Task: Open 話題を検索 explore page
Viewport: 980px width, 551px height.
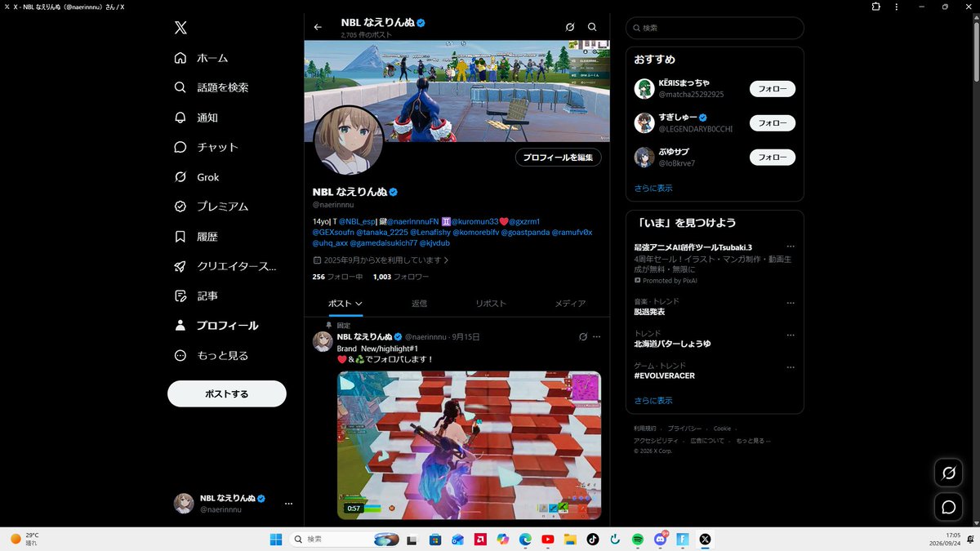Action: (x=212, y=87)
